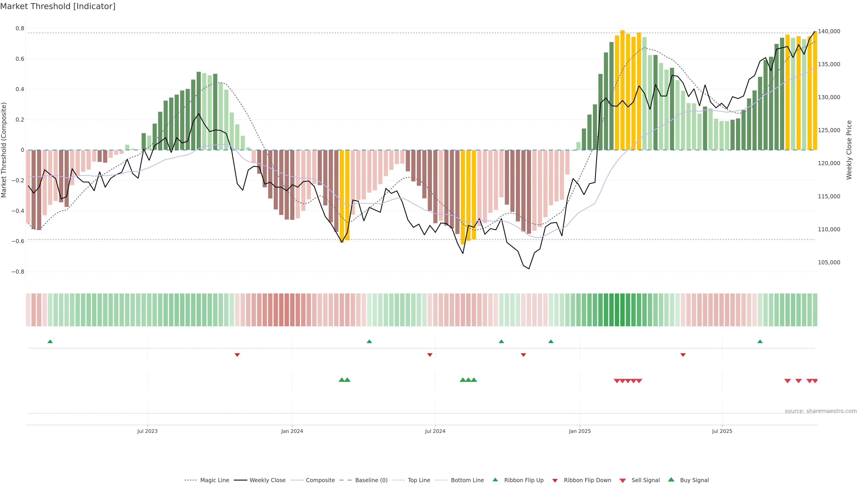The width and height of the screenshot is (868, 488).
Task: Select the leftmost green Ribbon Flip Up marker
Action: (50, 342)
